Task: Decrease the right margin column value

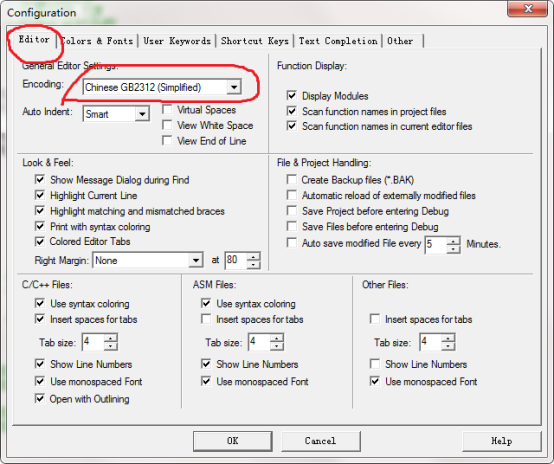Action: [x=253, y=264]
